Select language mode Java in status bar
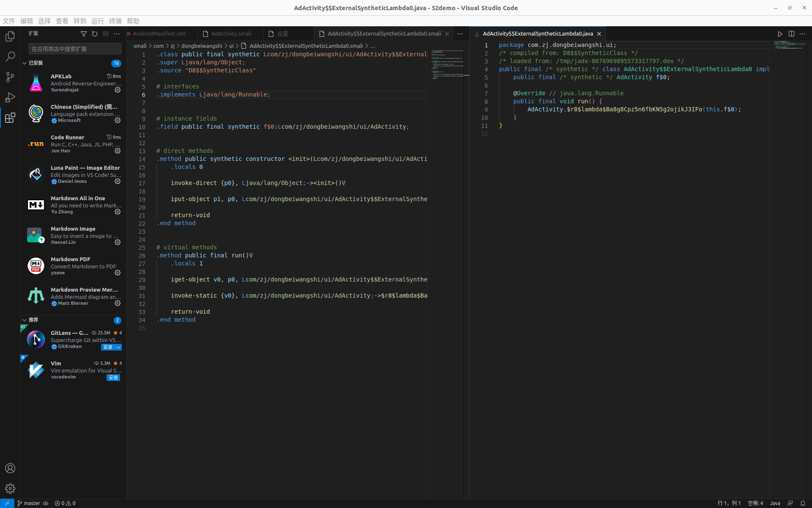 [775, 503]
